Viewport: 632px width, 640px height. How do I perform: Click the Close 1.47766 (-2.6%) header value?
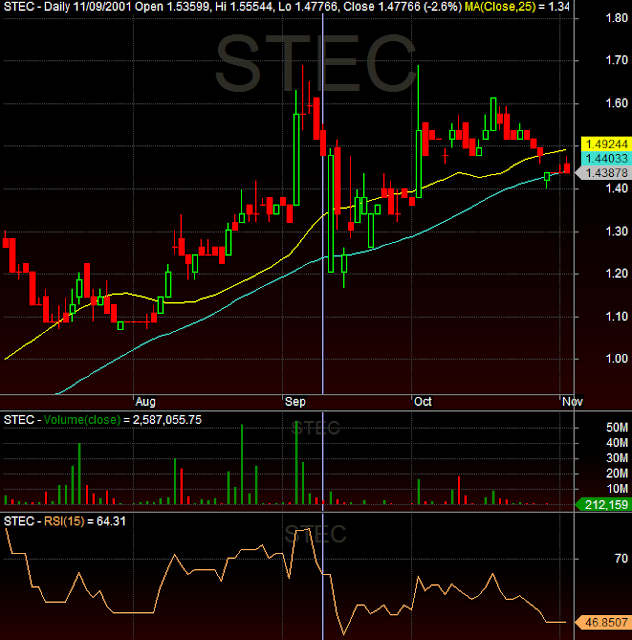click(403, 7)
